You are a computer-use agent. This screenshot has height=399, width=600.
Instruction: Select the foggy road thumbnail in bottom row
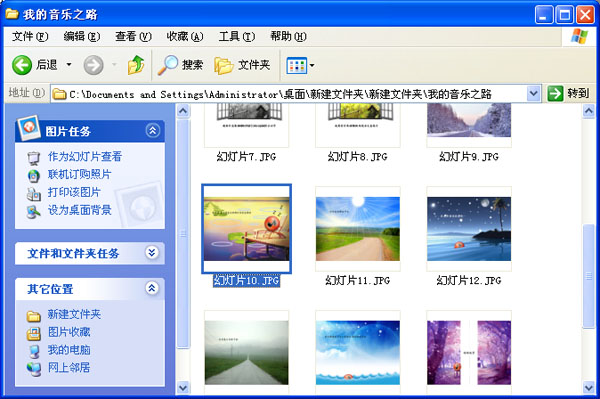click(x=246, y=352)
